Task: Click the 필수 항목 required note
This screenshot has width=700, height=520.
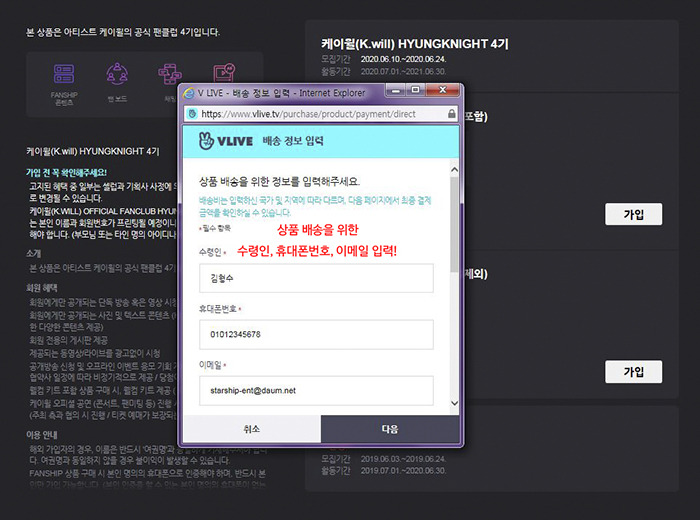Action: point(216,228)
